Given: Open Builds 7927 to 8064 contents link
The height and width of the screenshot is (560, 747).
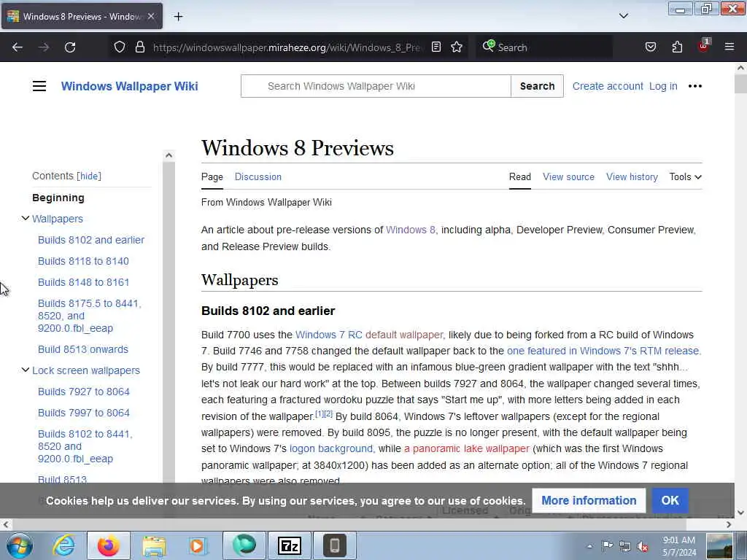Looking at the screenshot, I should coord(83,392).
